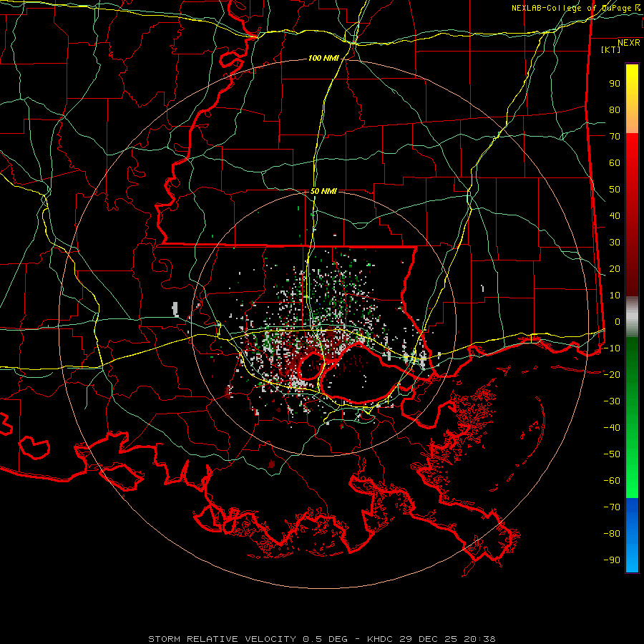The image size is (644, 644).
Task: Click the 0 value on velocity scale
Action: (x=618, y=321)
